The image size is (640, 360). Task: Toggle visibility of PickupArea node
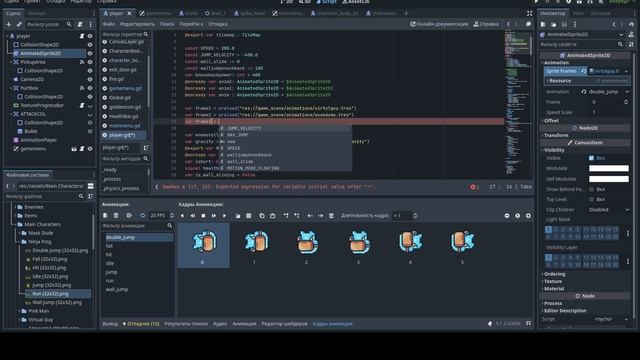[90, 62]
